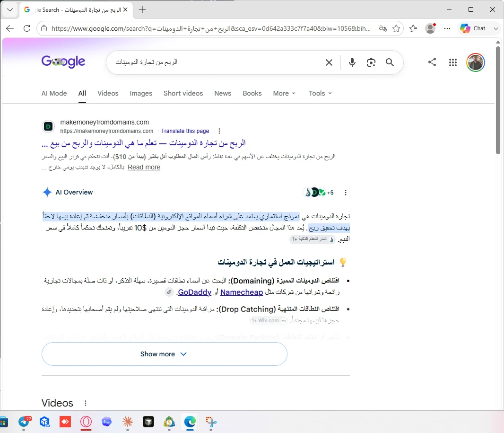Open the Tools dropdown
504x433 pixels.
click(320, 93)
